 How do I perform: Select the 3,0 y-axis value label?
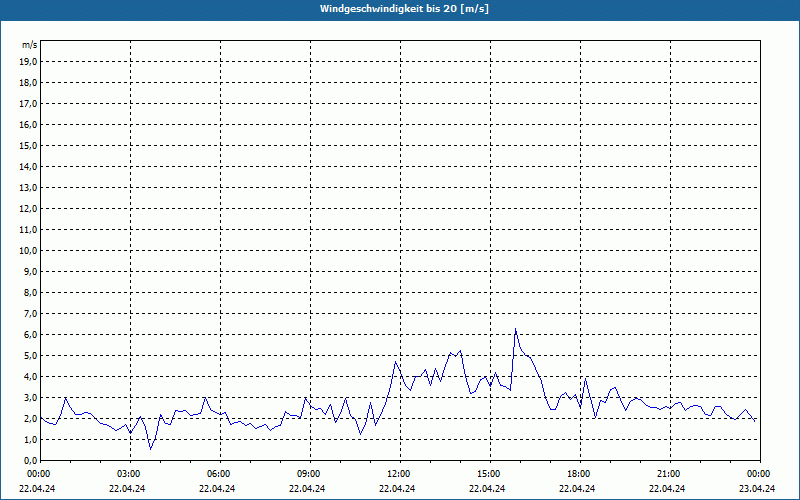pos(31,397)
